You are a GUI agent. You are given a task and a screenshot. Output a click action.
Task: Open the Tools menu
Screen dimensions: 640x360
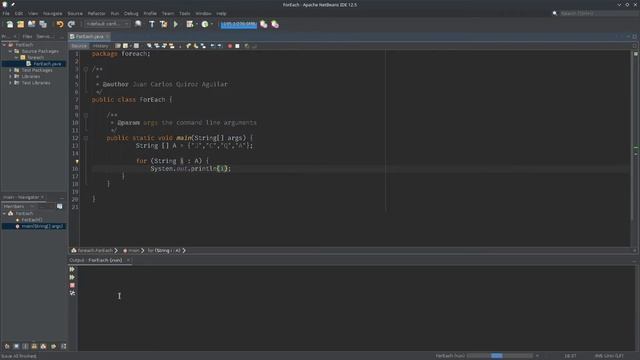pyautogui.click(x=184, y=13)
